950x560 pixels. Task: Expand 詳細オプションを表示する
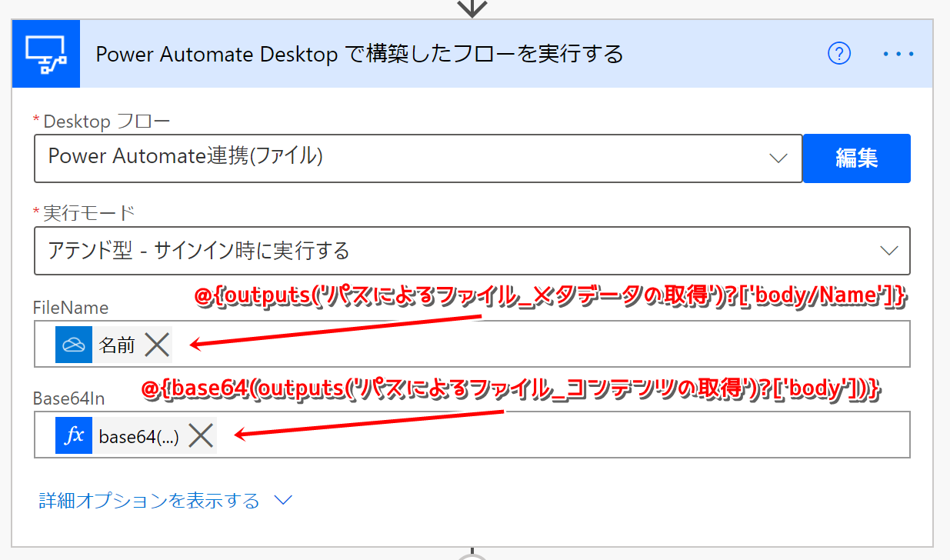point(165,501)
